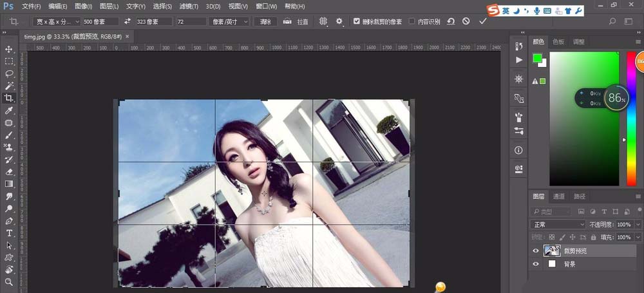Open the 像素/英寸 units dropdown
Screen dimensions: 644x293
pos(230,21)
